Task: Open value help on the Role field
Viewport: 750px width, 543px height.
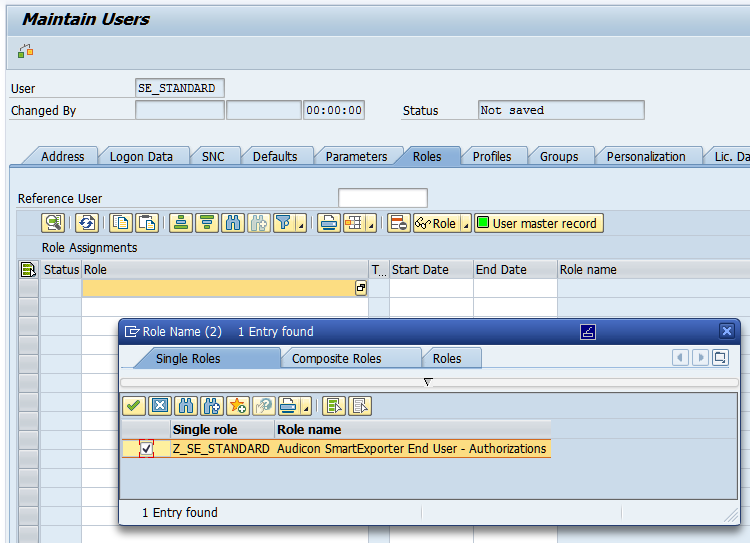Action: 361,288
